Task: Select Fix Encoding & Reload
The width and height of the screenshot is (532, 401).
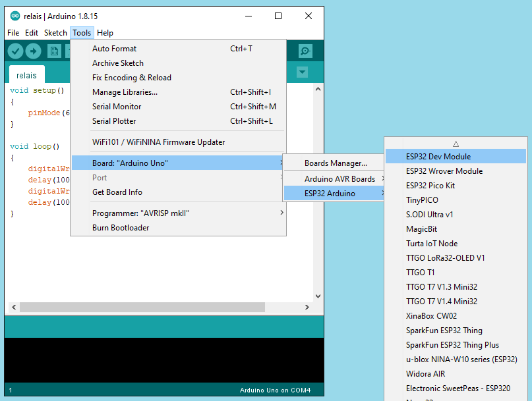Action: [179, 78]
